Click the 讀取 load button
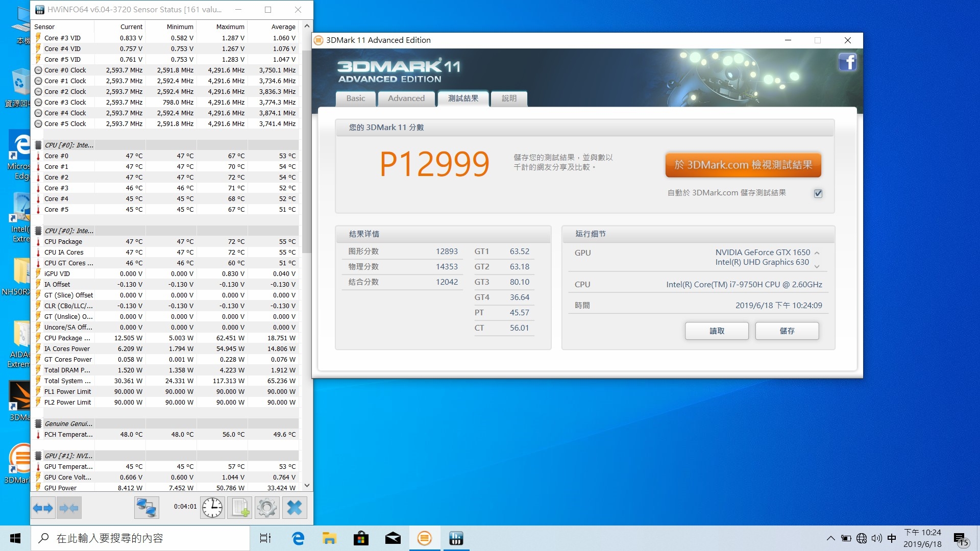 [x=717, y=331]
